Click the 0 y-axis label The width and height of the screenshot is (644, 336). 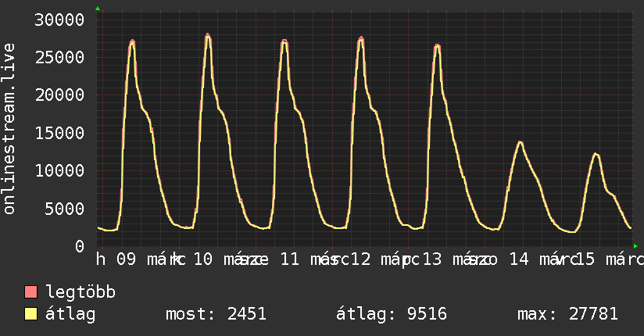(x=80, y=246)
